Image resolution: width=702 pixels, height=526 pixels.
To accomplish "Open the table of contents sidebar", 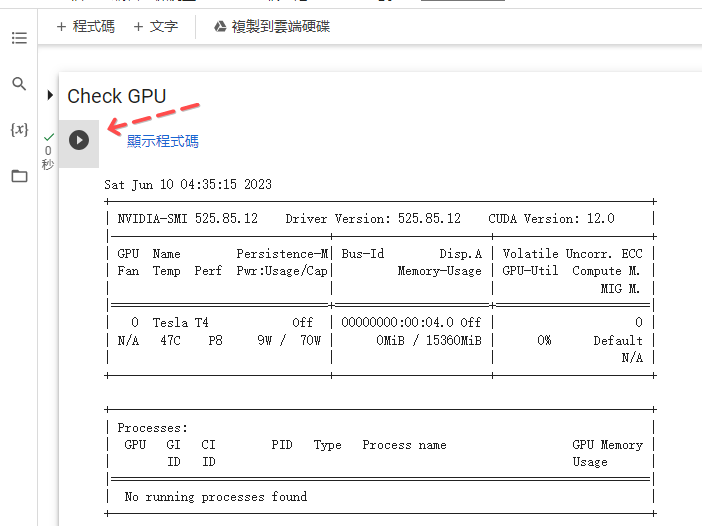I will (19, 38).
